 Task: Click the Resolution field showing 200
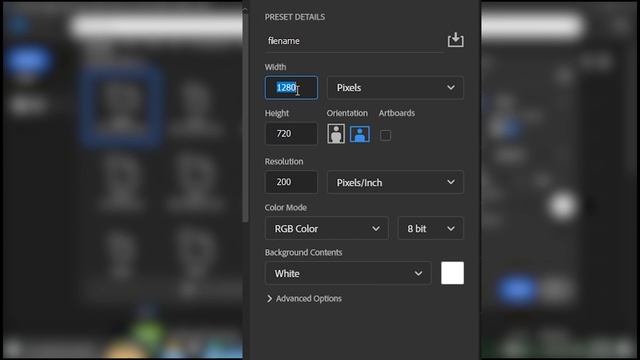coord(291,182)
